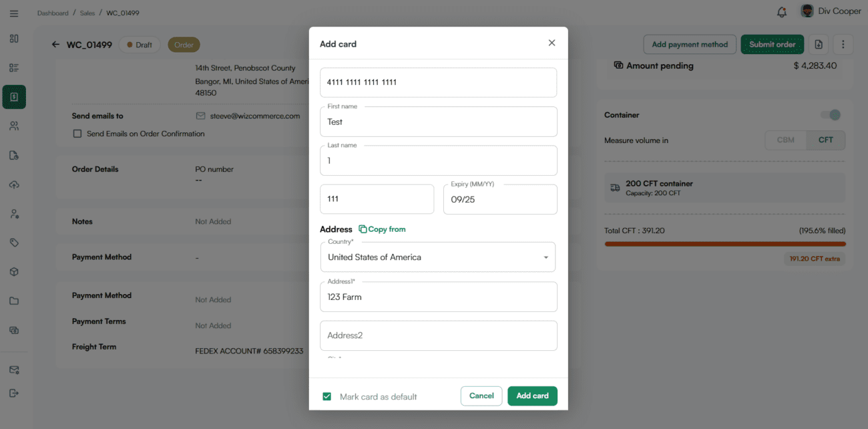This screenshot has width=868, height=429.
Task: Click the back arrow beside WC_01499
Action: (55, 45)
